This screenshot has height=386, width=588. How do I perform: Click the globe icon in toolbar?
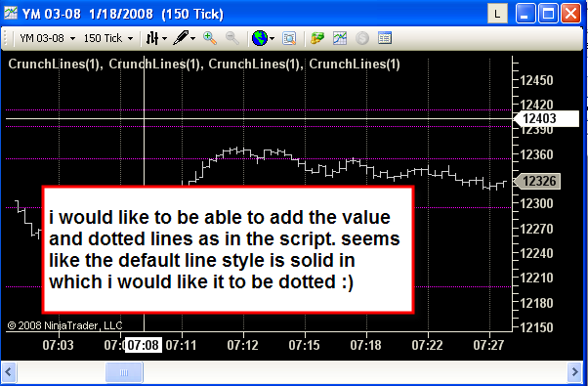click(x=260, y=38)
